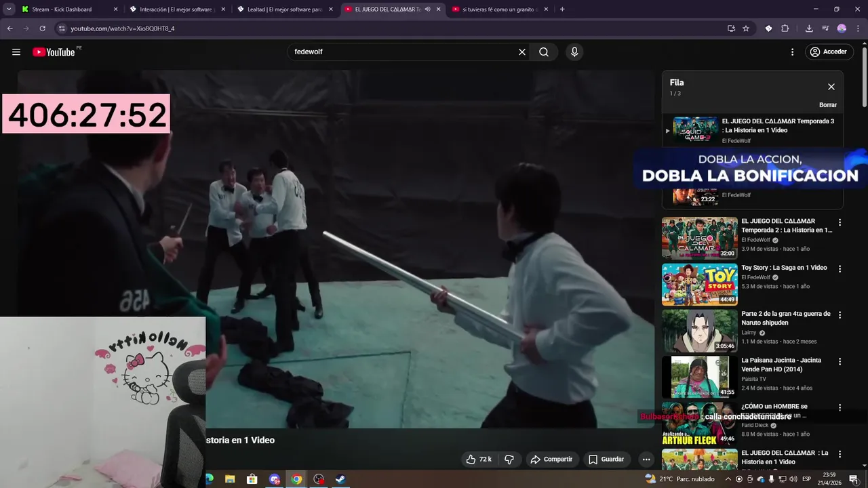Switch to si tuvieras fé tab
The image size is (868, 488).
point(500,9)
